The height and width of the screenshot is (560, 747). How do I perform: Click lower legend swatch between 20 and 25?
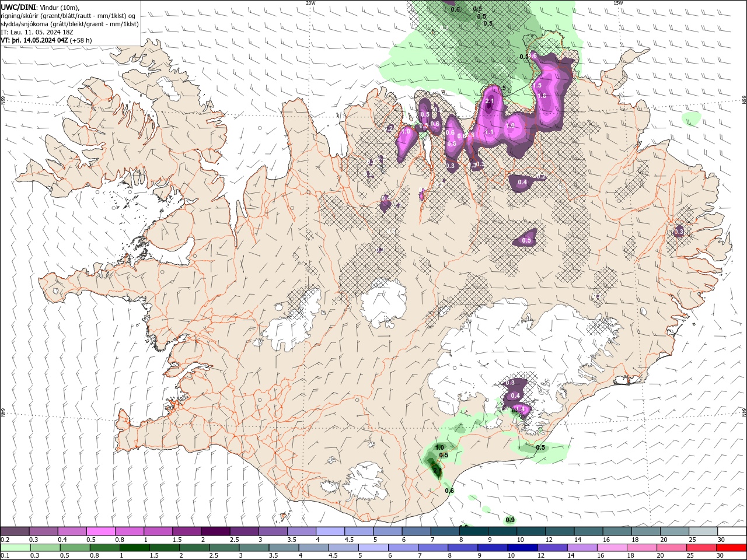tap(673, 548)
